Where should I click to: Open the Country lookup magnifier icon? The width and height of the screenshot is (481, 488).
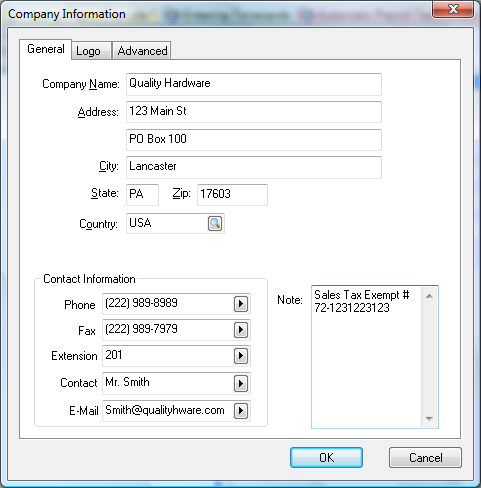[215, 223]
